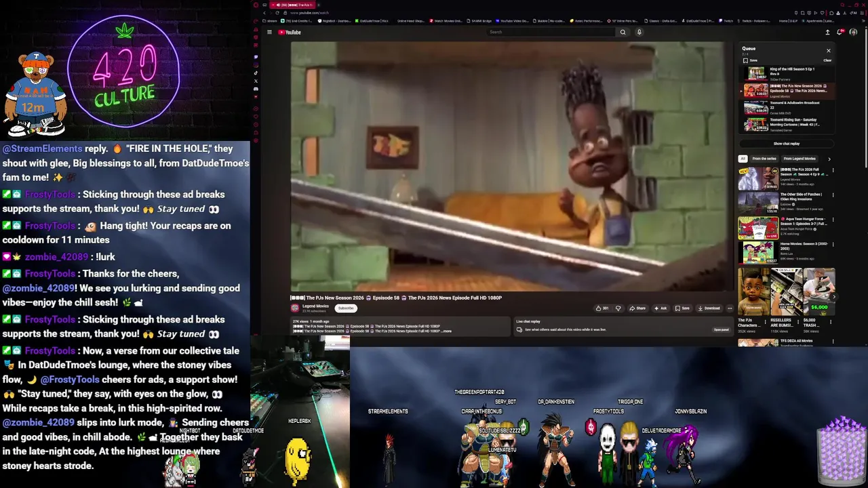Click the 420 Culture neon logo
This screenshot has width=868, height=488.
(124, 70)
